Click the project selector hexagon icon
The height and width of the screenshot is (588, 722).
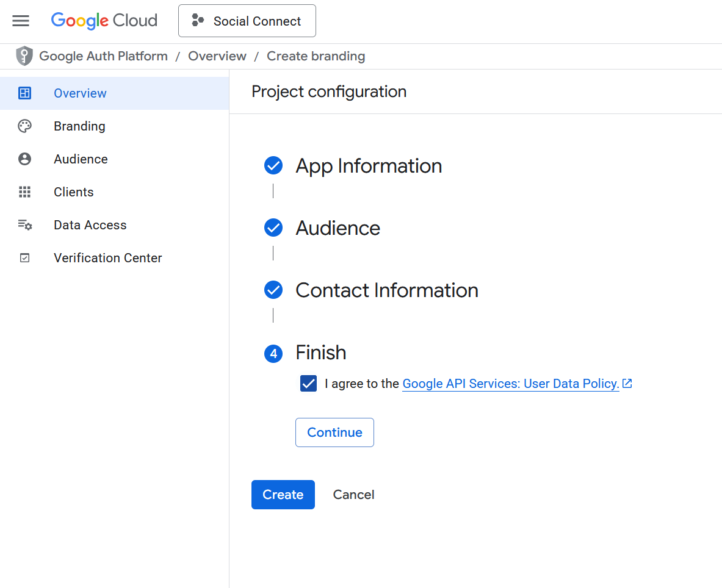pyautogui.click(x=198, y=20)
